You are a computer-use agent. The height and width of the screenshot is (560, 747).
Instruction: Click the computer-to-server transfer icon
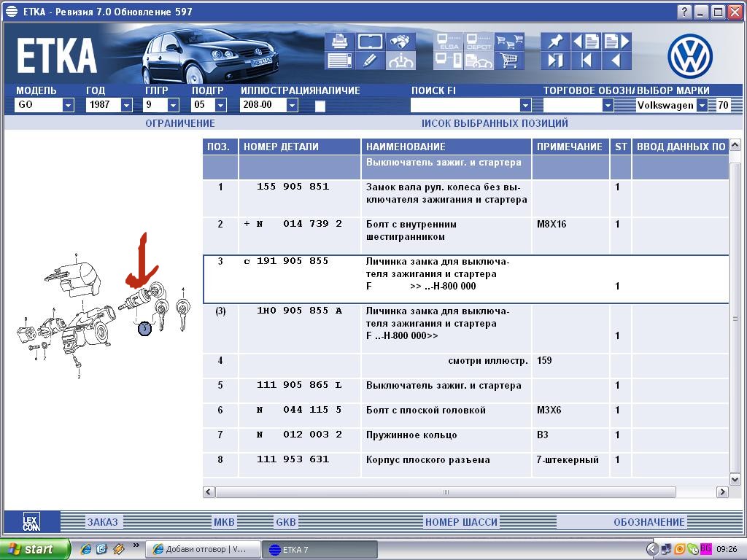point(449,61)
